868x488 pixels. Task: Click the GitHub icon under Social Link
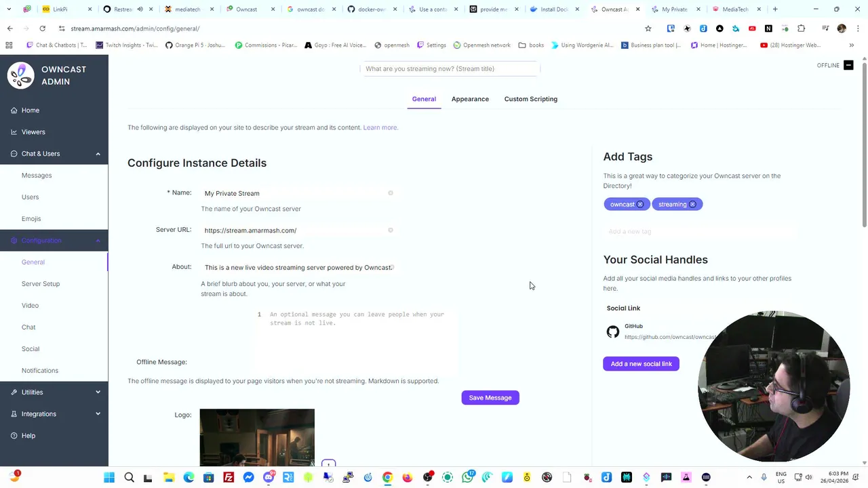[x=613, y=331]
